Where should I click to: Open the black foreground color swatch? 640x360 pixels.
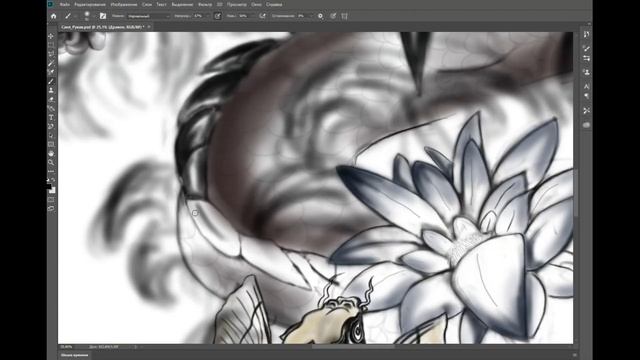click(x=49, y=186)
